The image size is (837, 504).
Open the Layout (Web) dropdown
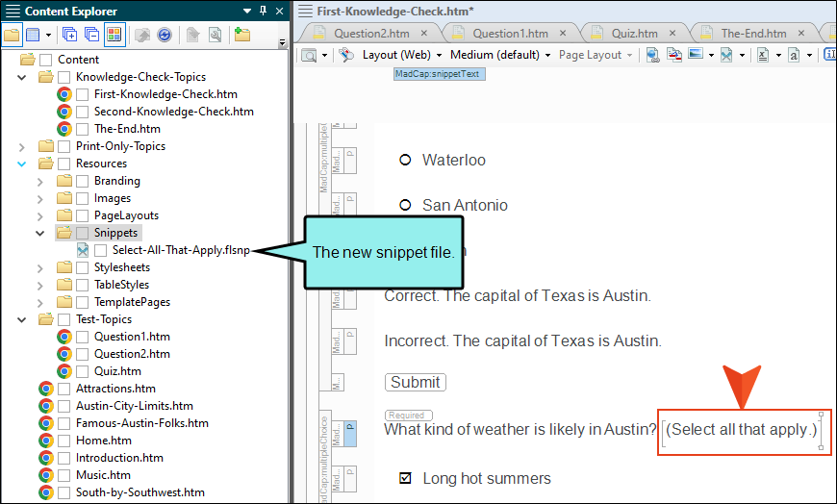point(402,55)
